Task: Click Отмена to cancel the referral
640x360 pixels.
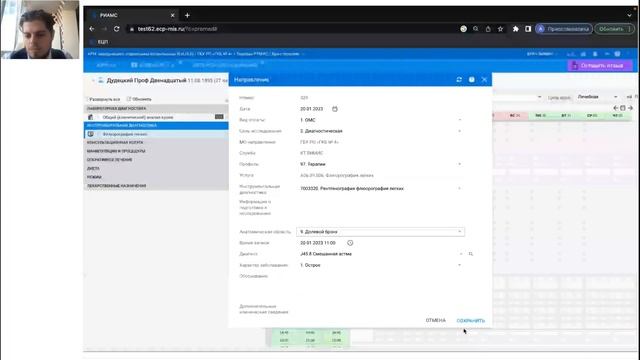Action: click(x=436, y=320)
